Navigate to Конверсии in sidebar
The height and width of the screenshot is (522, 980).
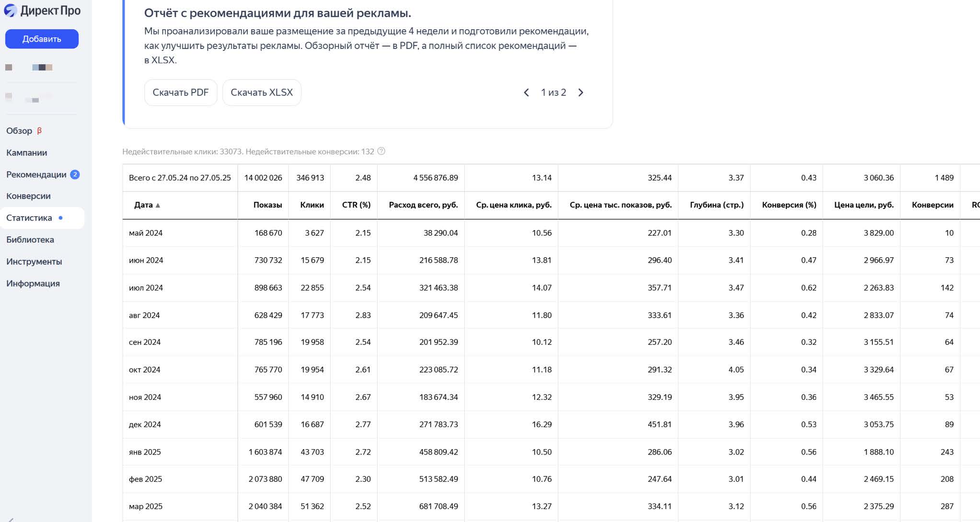(x=28, y=196)
